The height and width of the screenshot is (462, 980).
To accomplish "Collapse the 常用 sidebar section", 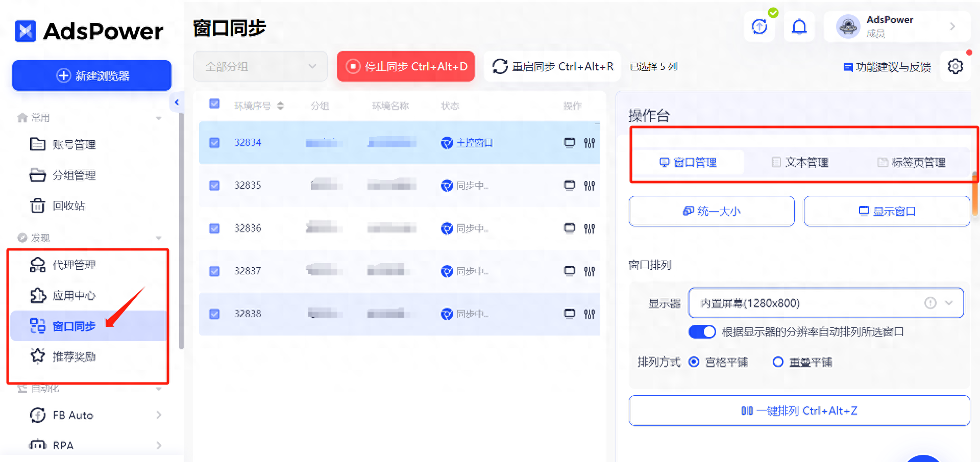I will [x=159, y=117].
